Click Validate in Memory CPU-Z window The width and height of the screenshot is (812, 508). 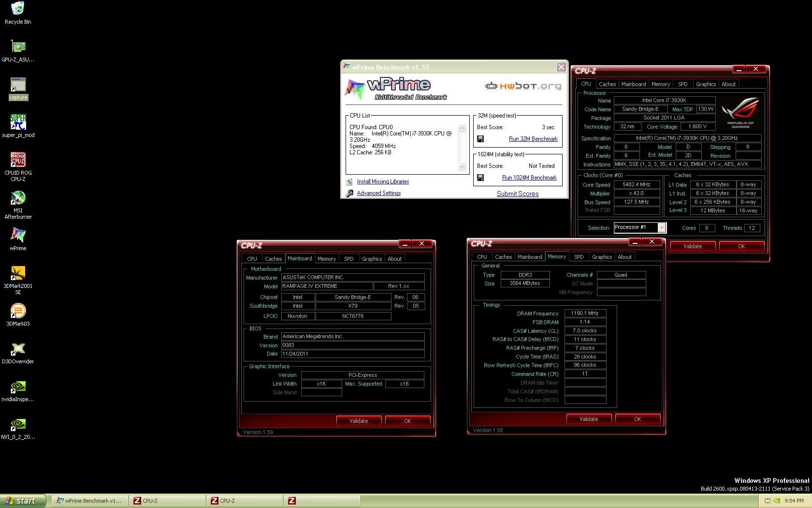(589, 419)
